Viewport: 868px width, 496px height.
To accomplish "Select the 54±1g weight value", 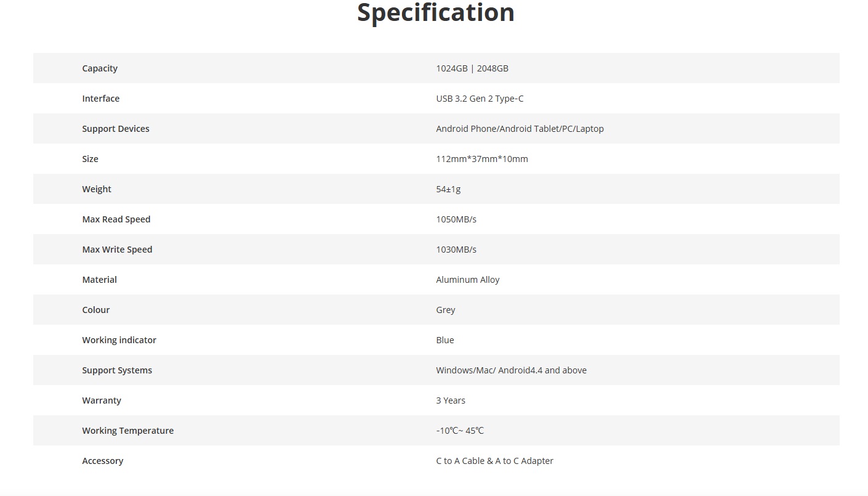I will pyautogui.click(x=448, y=189).
